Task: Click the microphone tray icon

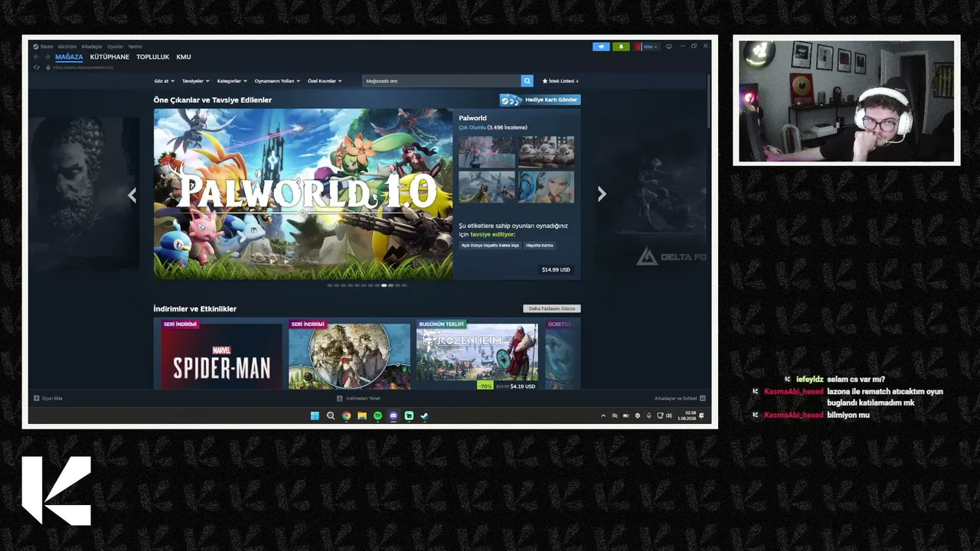Action: (648, 416)
